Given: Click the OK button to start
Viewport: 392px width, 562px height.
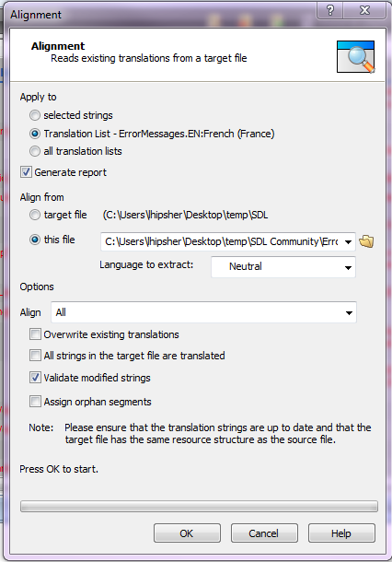Looking at the screenshot, I should tap(187, 533).
